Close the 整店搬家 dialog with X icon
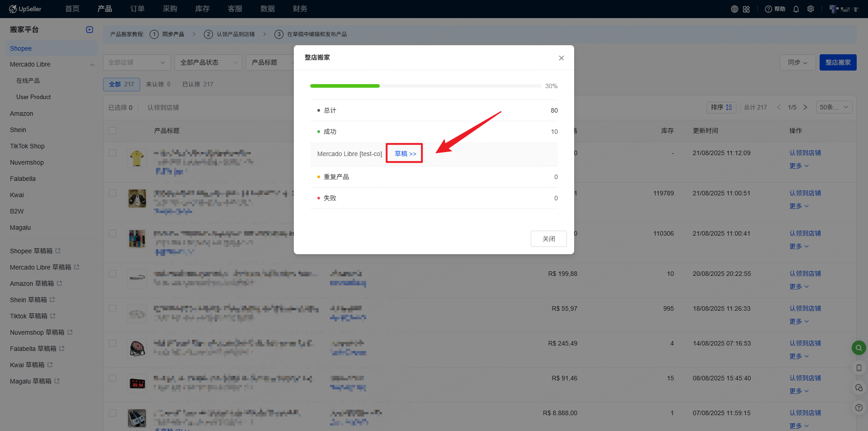The height and width of the screenshot is (431, 868). coord(561,58)
